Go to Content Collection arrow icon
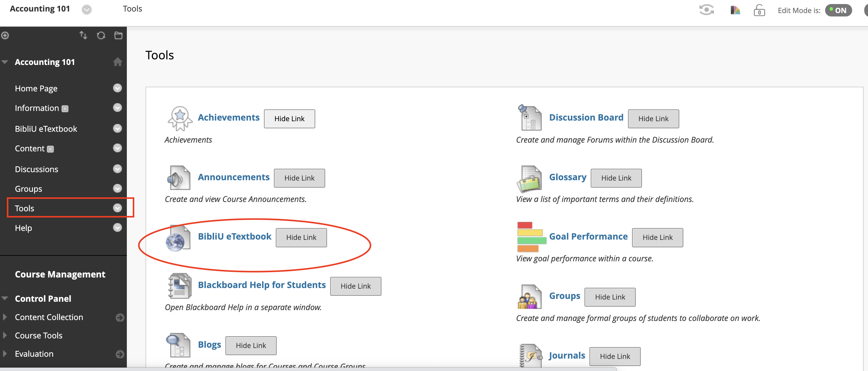The image size is (868, 371). tap(120, 317)
